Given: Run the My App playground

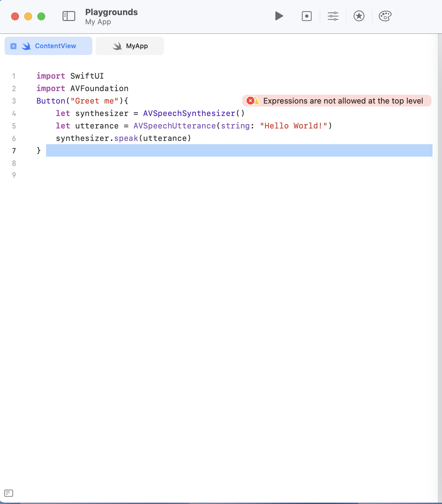Looking at the screenshot, I should tap(279, 16).
